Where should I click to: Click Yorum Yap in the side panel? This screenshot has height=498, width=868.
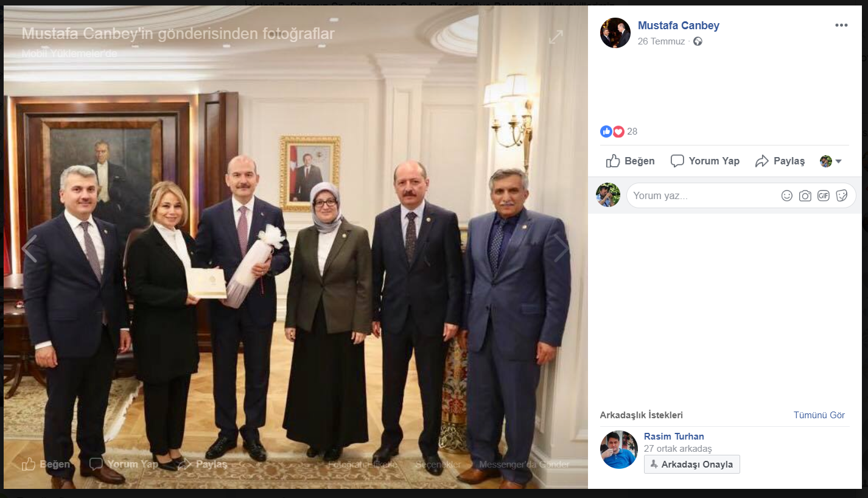(705, 161)
